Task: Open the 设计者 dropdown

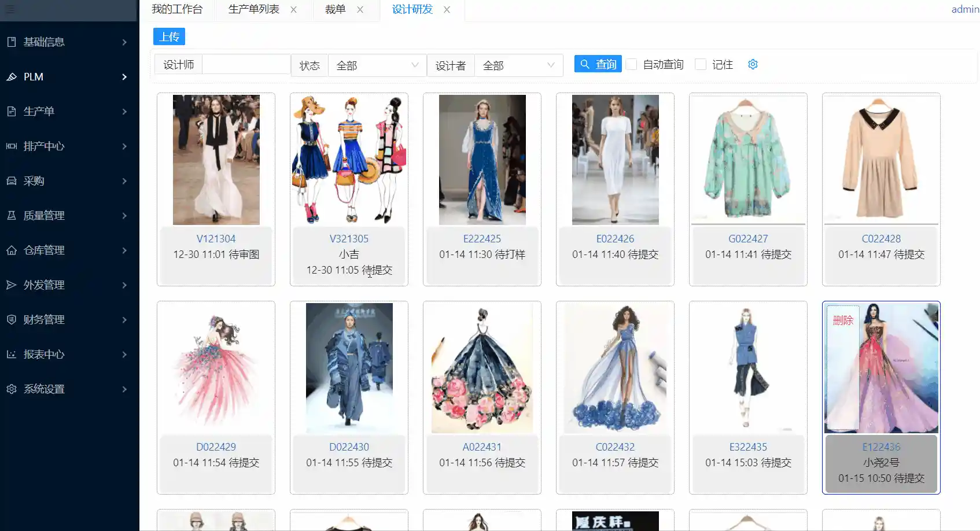Action: (x=518, y=65)
